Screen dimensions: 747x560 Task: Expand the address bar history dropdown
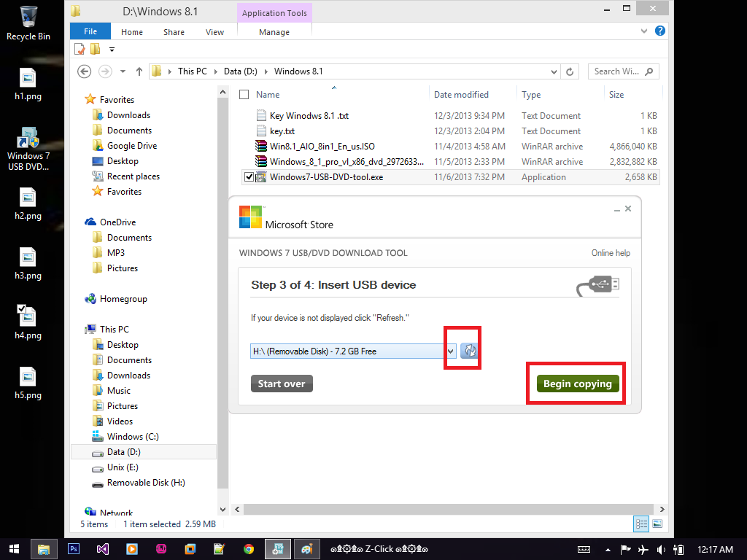tap(554, 72)
